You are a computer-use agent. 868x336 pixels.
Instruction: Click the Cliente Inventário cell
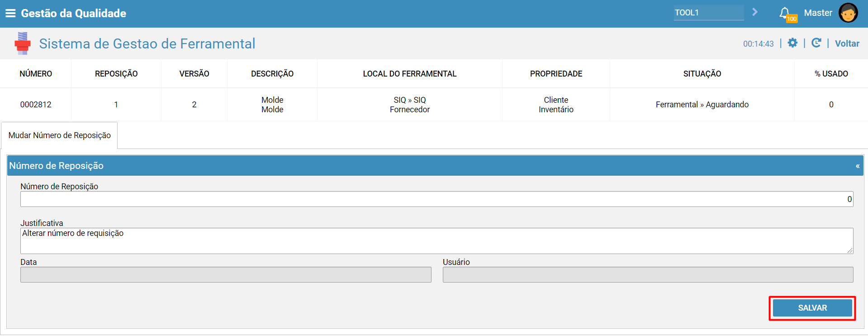[556, 105]
